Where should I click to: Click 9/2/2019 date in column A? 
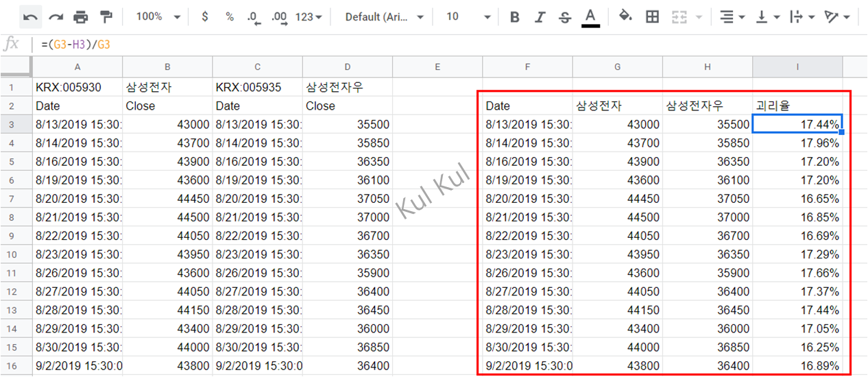pyautogui.click(x=77, y=365)
